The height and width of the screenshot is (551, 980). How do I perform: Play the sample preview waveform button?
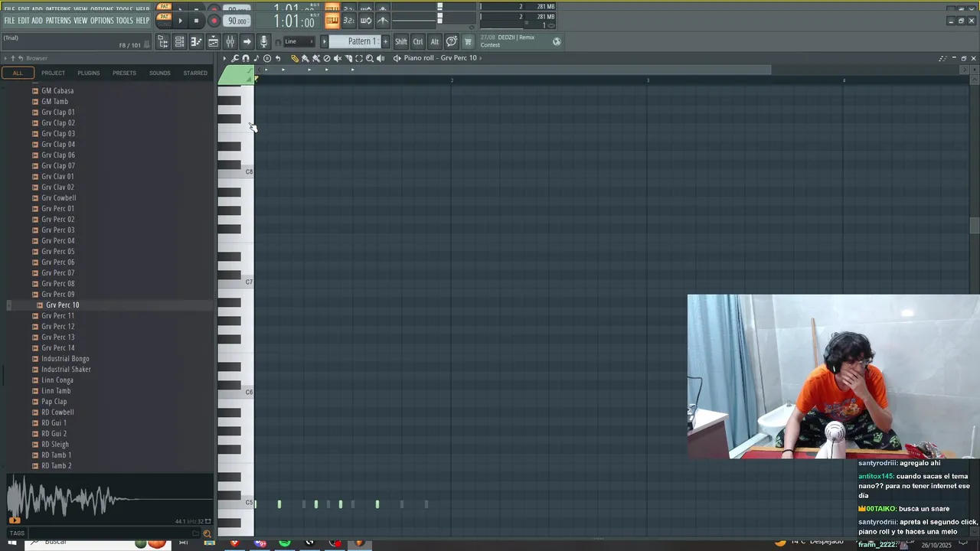click(x=14, y=520)
